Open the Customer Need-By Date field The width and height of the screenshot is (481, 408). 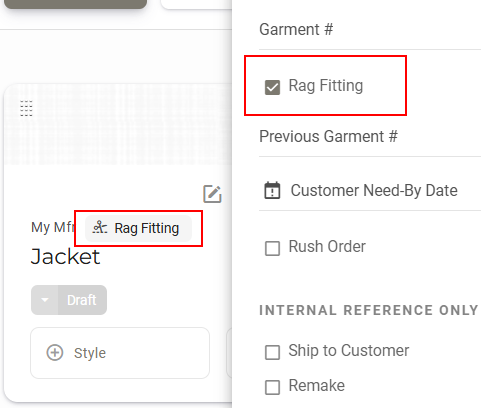pos(370,190)
